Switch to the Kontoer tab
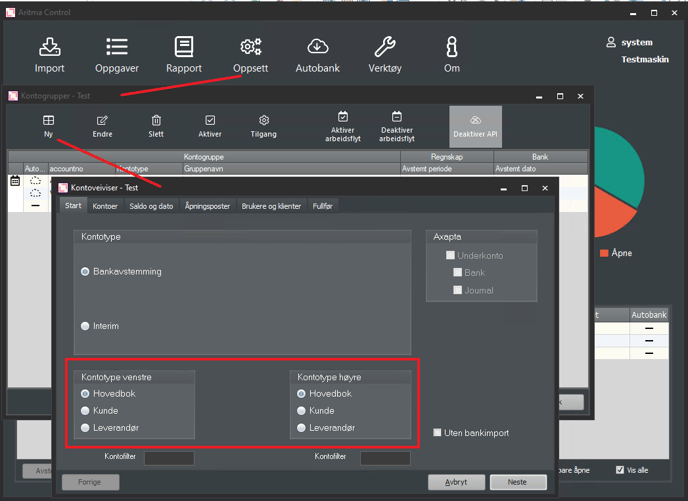The height and width of the screenshot is (501, 688). 105,206
